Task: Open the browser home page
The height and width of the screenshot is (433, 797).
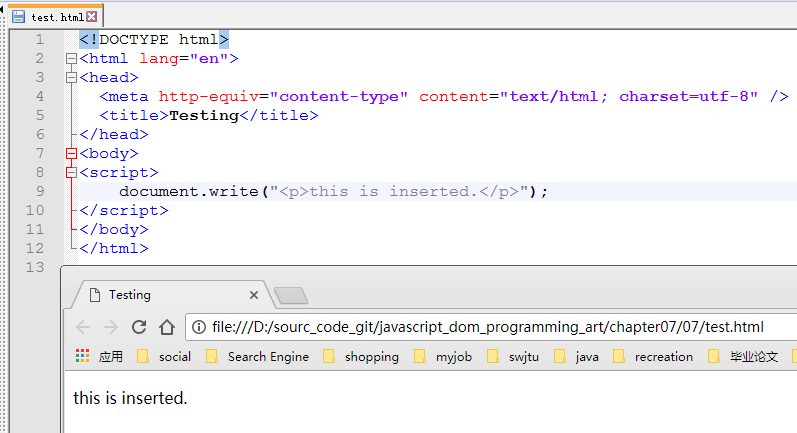Action: (x=167, y=327)
